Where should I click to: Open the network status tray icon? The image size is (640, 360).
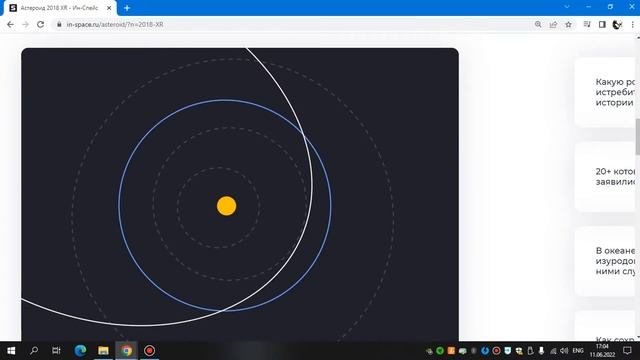click(553, 351)
